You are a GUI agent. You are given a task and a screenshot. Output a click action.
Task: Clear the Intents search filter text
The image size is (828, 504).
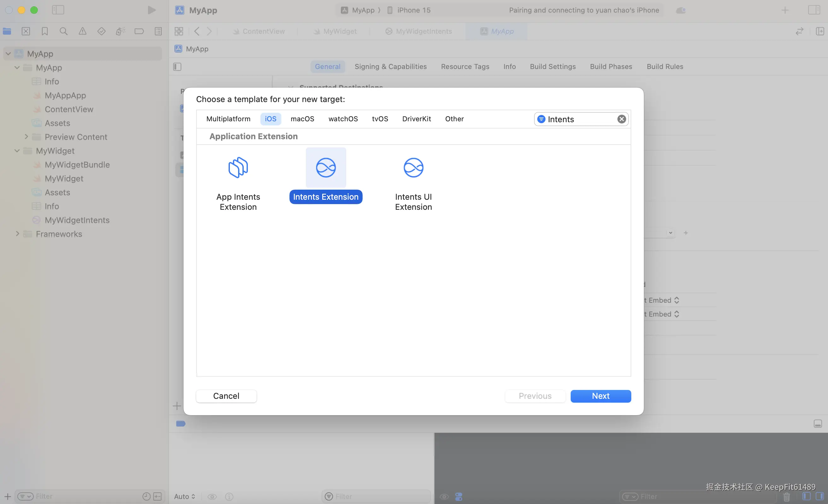621,119
